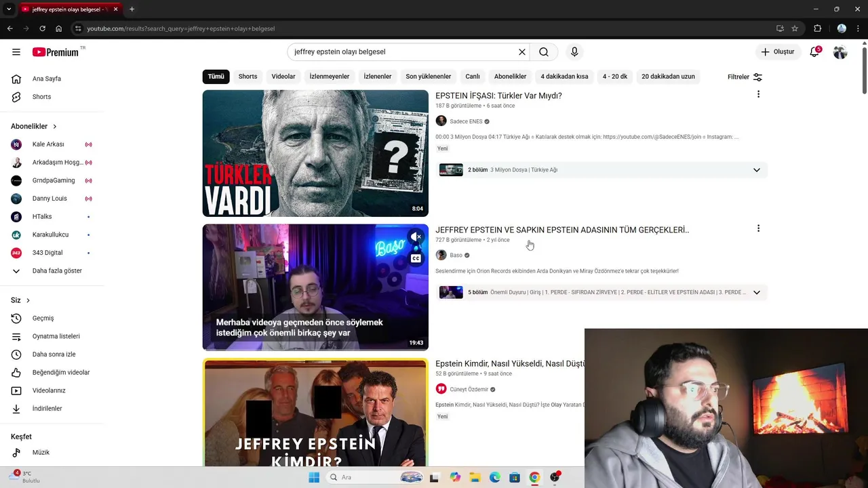The image size is (868, 488).
Task: Select the Canlı filter chip
Action: tap(473, 77)
